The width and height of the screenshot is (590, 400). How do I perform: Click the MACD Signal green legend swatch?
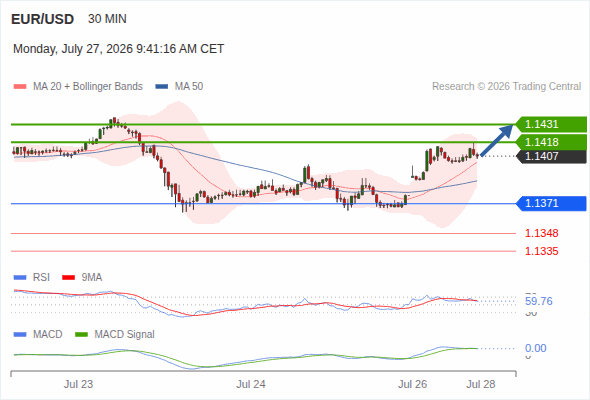[81, 335]
